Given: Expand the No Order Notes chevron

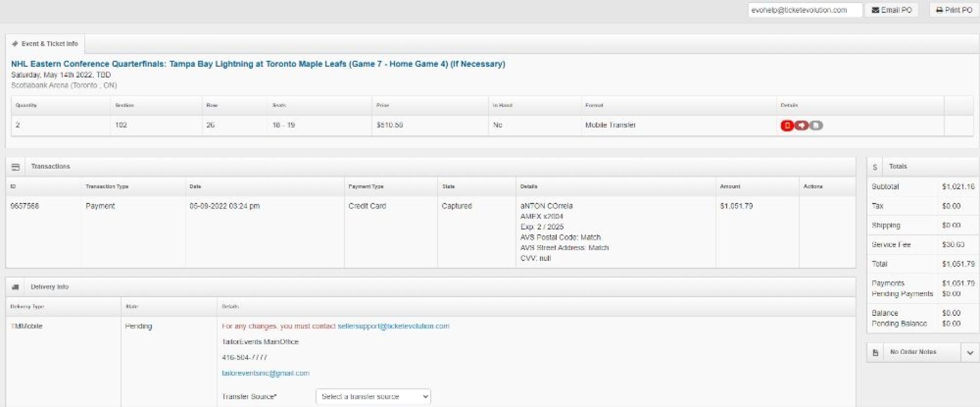Looking at the screenshot, I should [970, 352].
